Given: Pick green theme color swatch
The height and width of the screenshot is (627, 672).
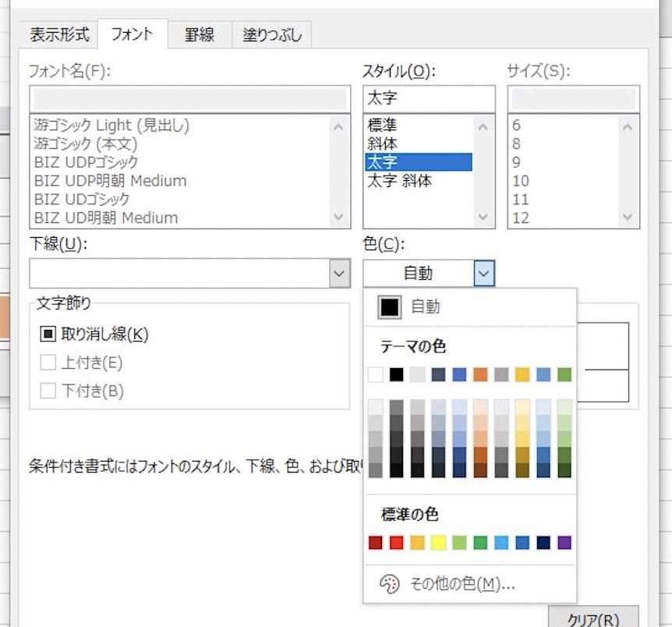Looking at the screenshot, I should point(564,374).
